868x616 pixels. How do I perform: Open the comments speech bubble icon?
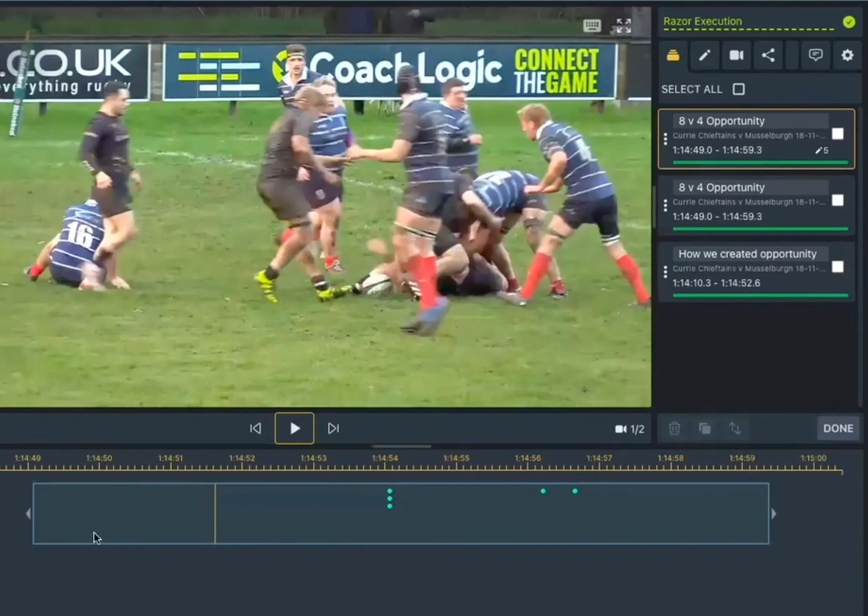tap(815, 55)
